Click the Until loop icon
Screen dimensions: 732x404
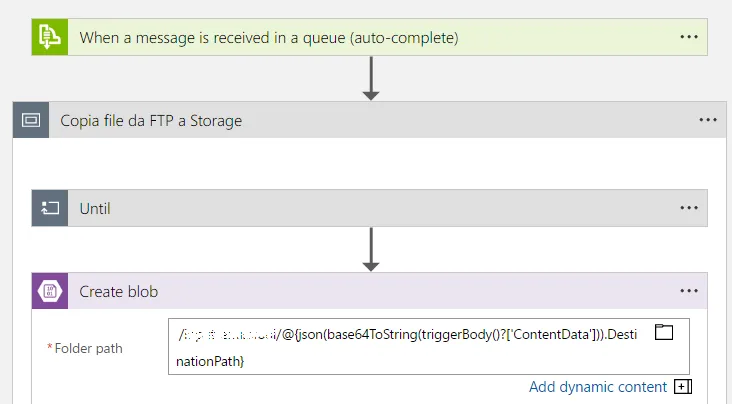[x=49, y=208]
